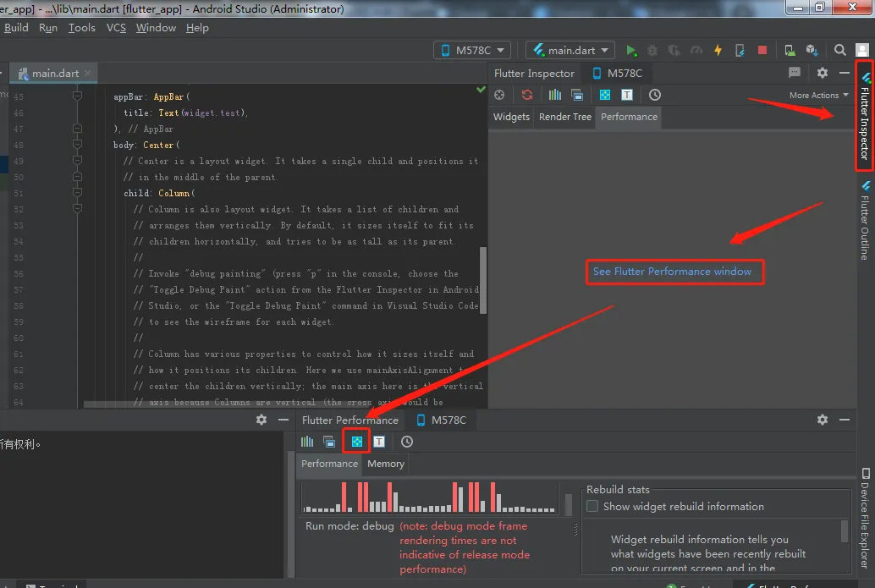Screen dimensions: 875x588
Task: Click the code editor's vertical scrollbar thumb
Action: 483,281
